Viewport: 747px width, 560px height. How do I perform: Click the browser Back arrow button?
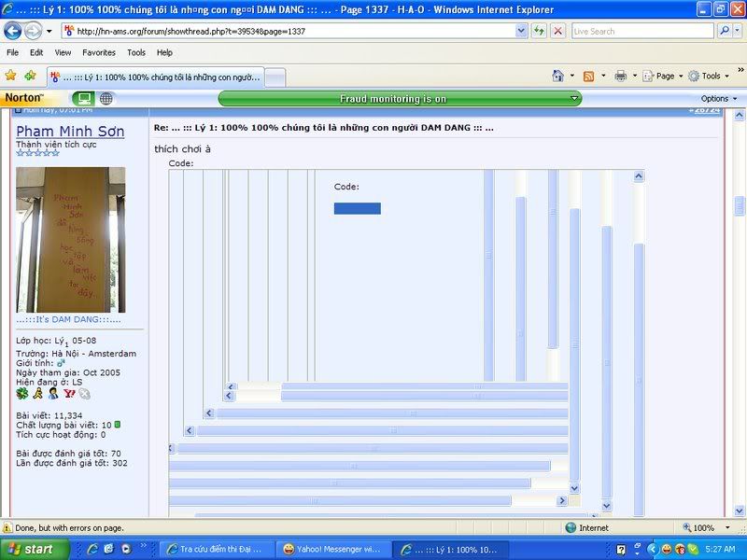pyautogui.click(x=13, y=31)
